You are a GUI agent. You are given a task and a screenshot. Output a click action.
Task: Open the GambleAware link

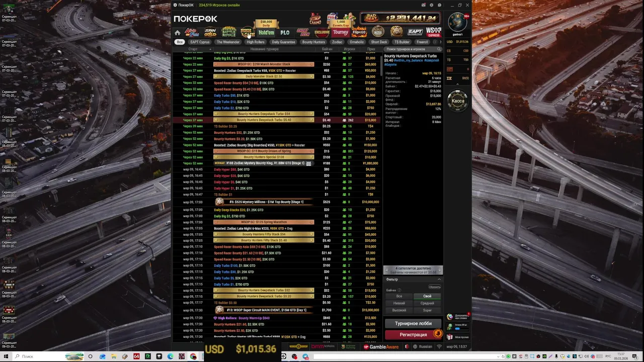click(x=381, y=347)
